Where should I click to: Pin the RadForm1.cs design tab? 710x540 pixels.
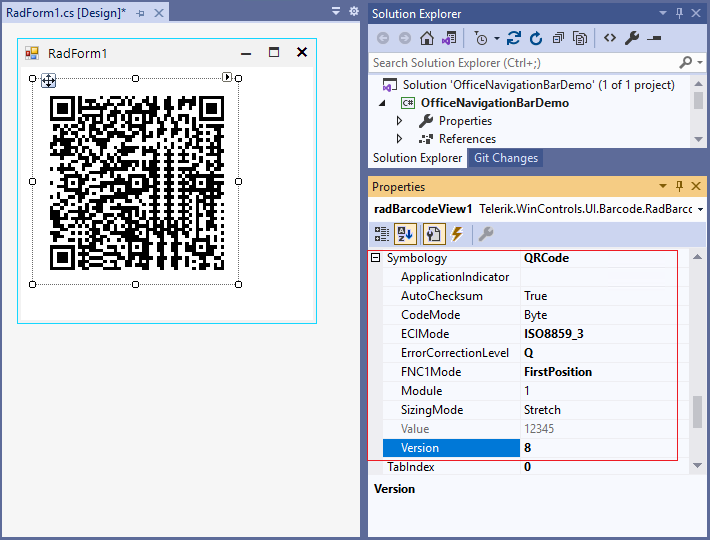click(141, 14)
